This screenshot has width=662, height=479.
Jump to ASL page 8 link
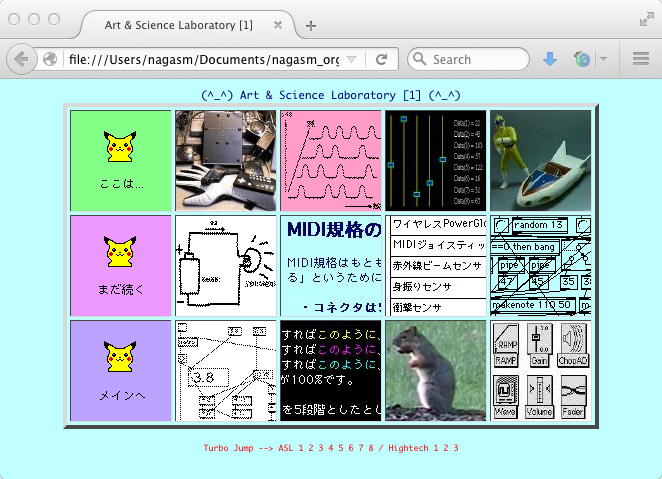(x=371, y=448)
